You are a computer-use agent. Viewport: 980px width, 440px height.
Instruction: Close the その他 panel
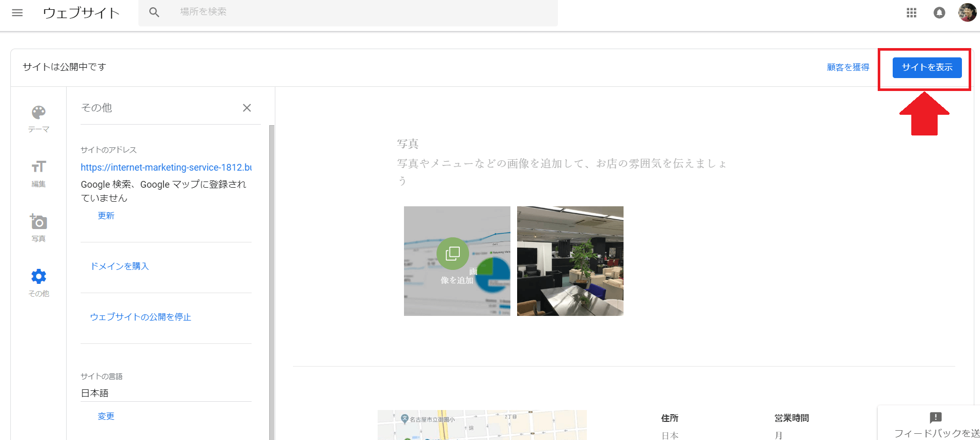point(247,108)
